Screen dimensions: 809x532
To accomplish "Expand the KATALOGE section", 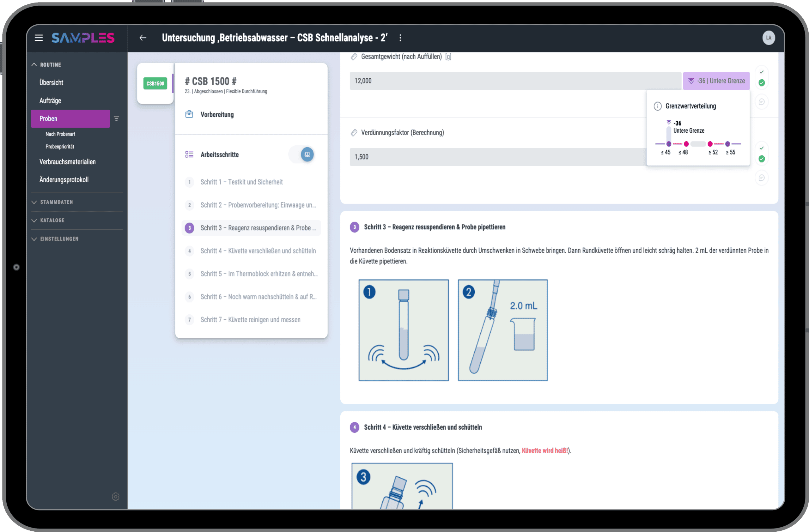I will pos(48,220).
